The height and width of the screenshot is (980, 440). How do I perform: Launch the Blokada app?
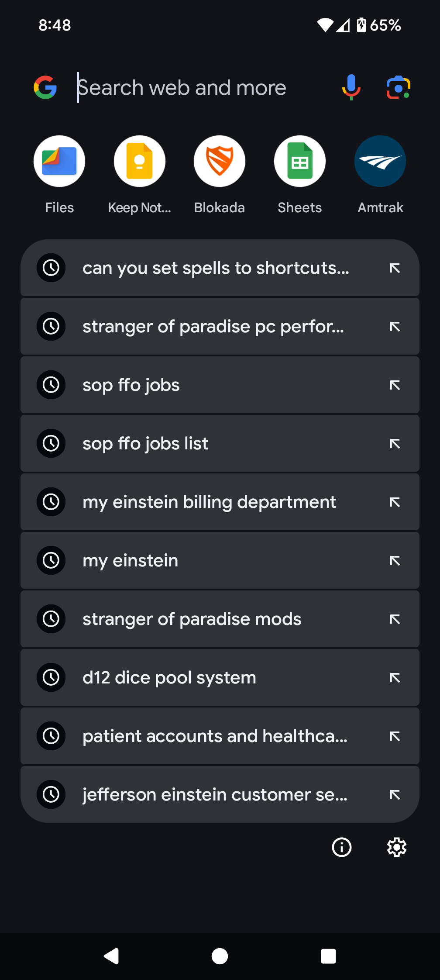click(x=220, y=162)
